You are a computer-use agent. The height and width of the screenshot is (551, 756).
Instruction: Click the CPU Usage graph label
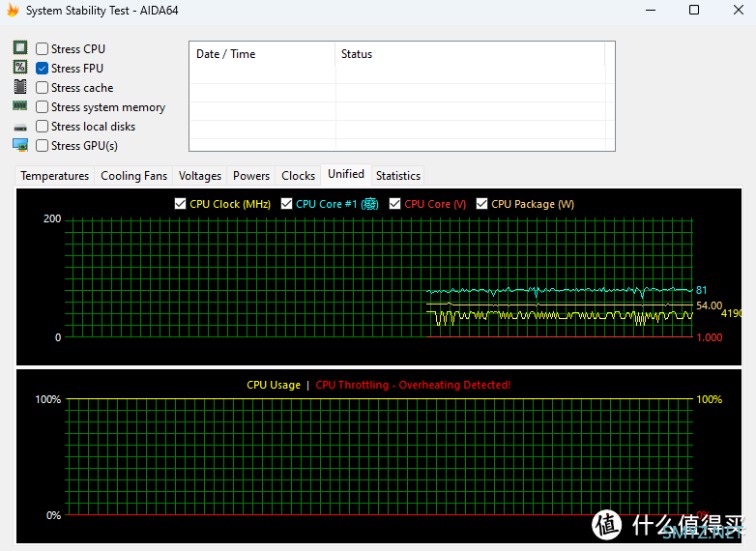274,385
